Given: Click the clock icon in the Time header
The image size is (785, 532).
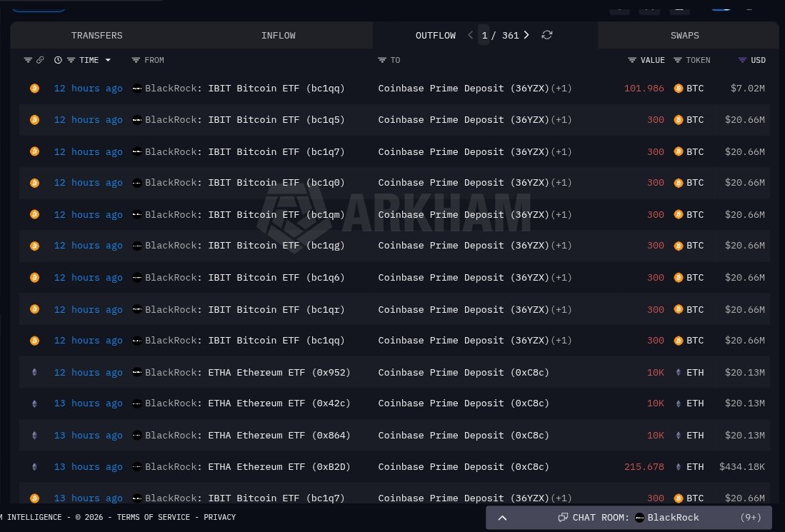Looking at the screenshot, I should point(58,60).
